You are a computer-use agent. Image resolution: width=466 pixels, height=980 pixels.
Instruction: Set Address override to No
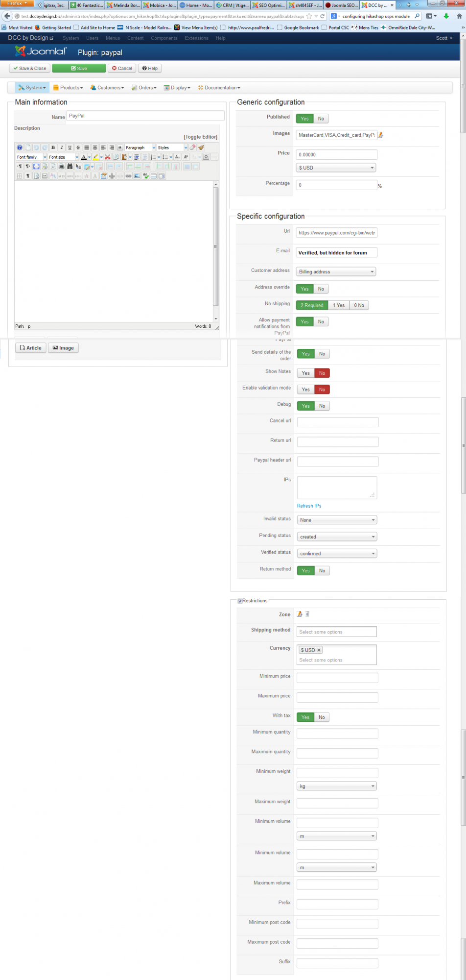pyautogui.click(x=321, y=289)
